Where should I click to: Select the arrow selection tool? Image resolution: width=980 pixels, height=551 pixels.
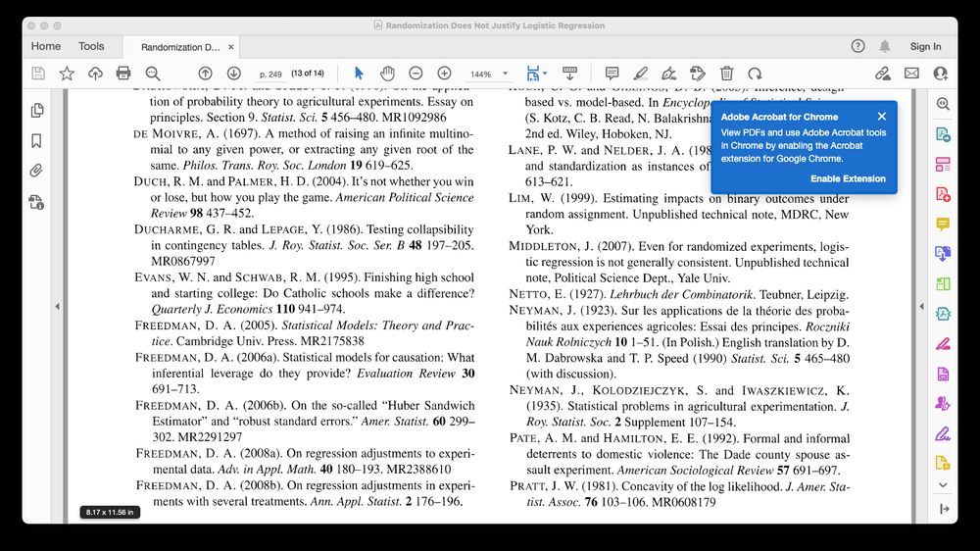pos(359,74)
